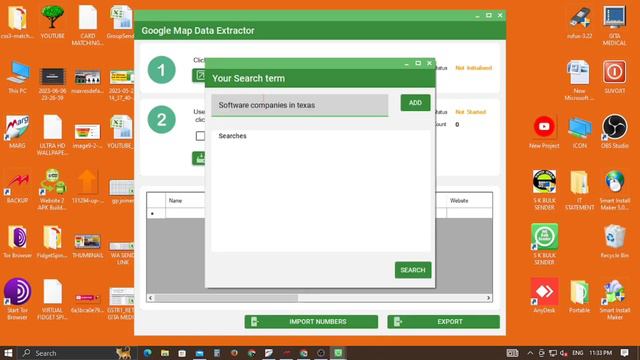
Task: Click the Searches list area
Action: (x=321, y=191)
